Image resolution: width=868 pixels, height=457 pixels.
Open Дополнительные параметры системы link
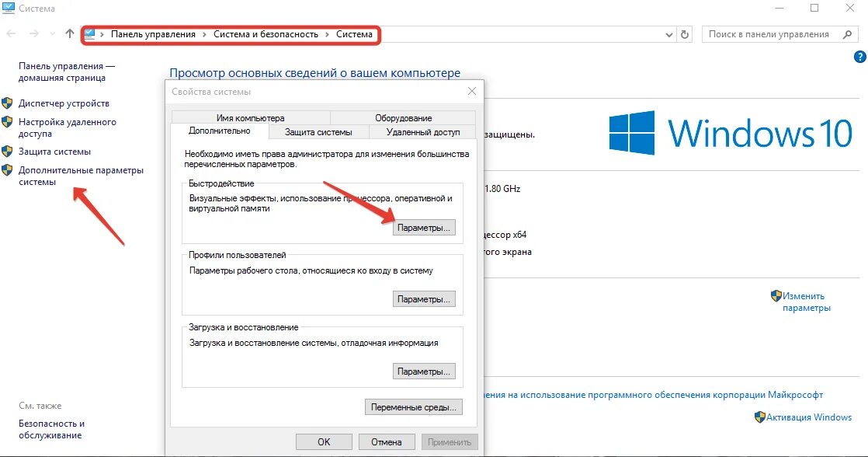(x=81, y=176)
